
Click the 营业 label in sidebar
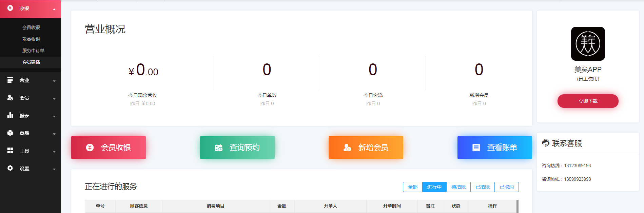click(x=24, y=80)
